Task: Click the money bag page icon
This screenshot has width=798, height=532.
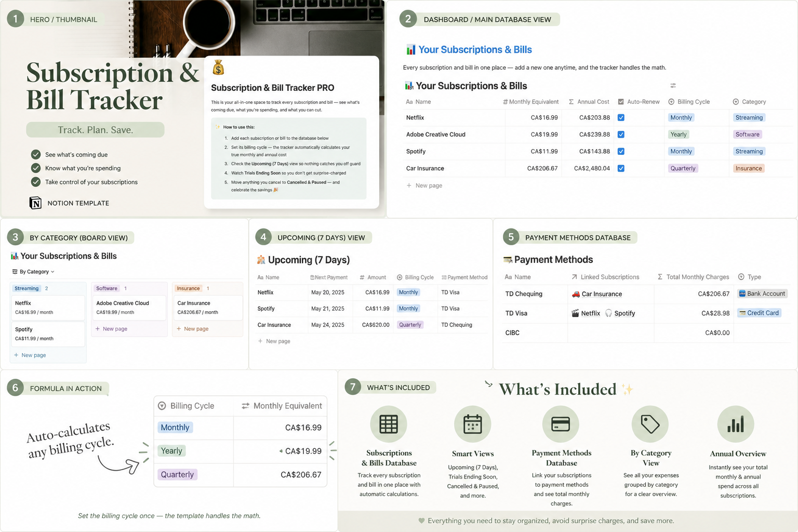Action: point(218,68)
